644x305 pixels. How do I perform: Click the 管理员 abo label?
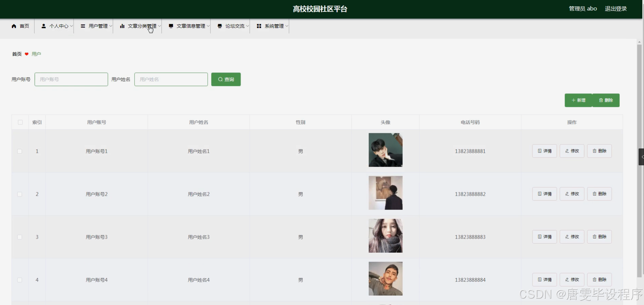click(583, 9)
